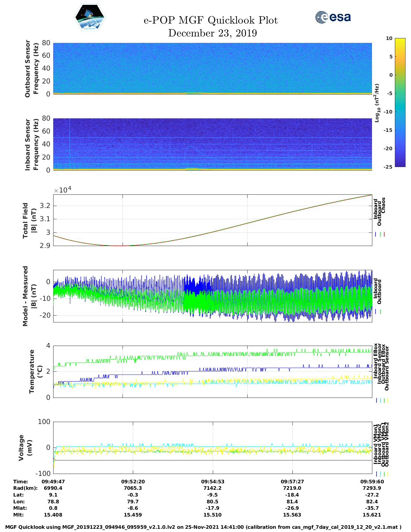
Task: Click the ESA logo
Action: (x=333, y=17)
